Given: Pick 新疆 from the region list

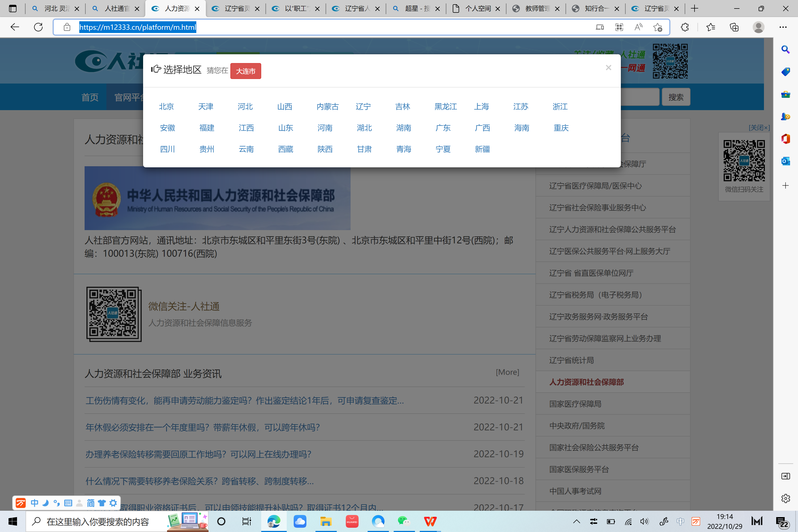Looking at the screenshot, I should pyautogui.click(x=482, y=149).
